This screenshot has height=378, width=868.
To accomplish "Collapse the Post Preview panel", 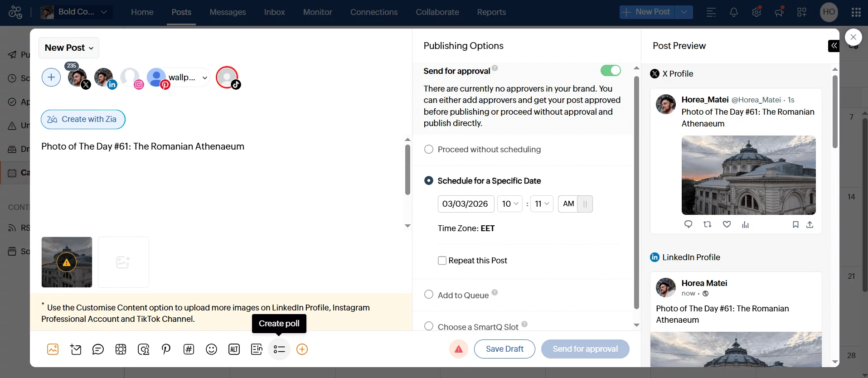I will (x=834, y=46).
